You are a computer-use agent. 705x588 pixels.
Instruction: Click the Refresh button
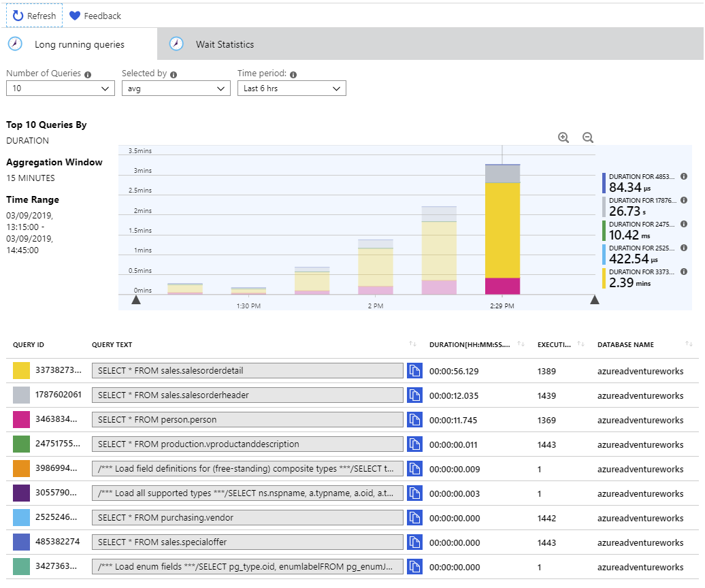point(34,16)
